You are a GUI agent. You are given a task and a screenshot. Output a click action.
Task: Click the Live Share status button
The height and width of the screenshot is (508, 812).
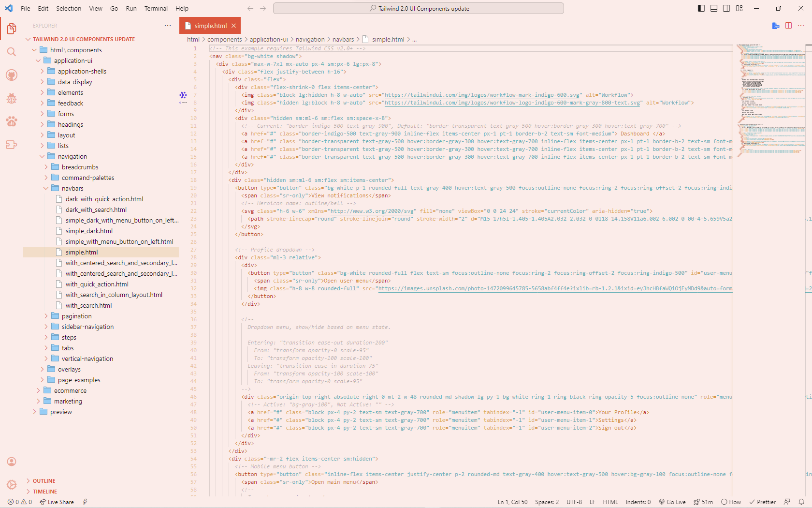pyautogui.click(x=57, y=502)
